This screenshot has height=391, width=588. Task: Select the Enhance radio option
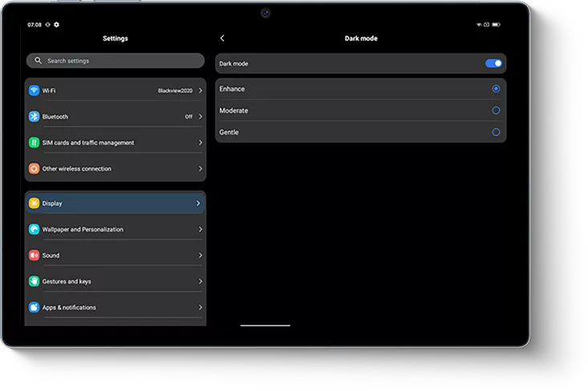tap(496, 89)
